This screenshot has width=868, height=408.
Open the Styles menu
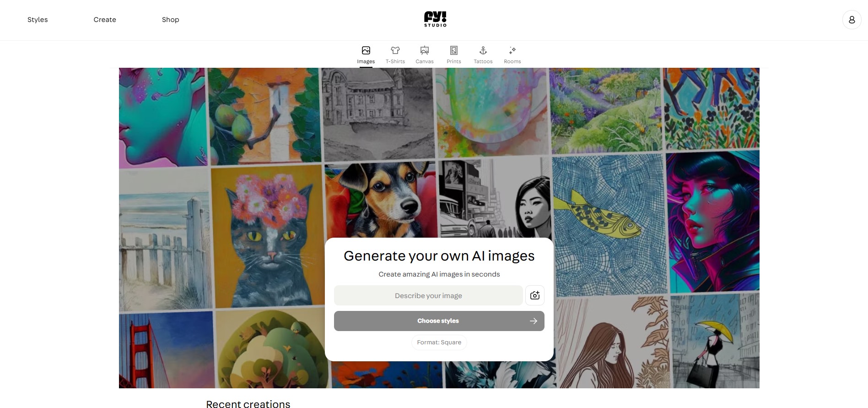coord(38,20)
